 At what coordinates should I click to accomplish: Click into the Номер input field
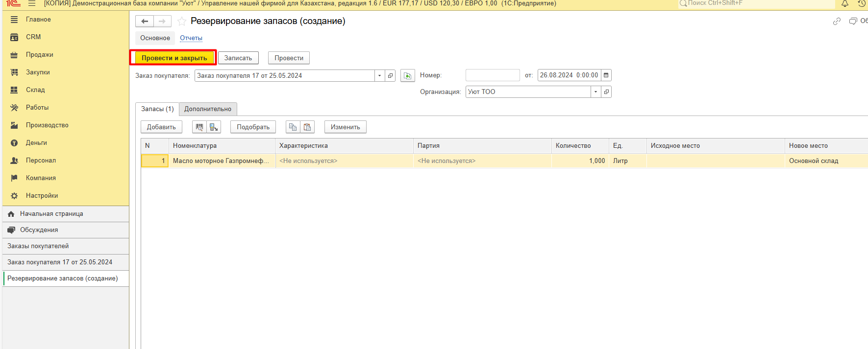492,75
